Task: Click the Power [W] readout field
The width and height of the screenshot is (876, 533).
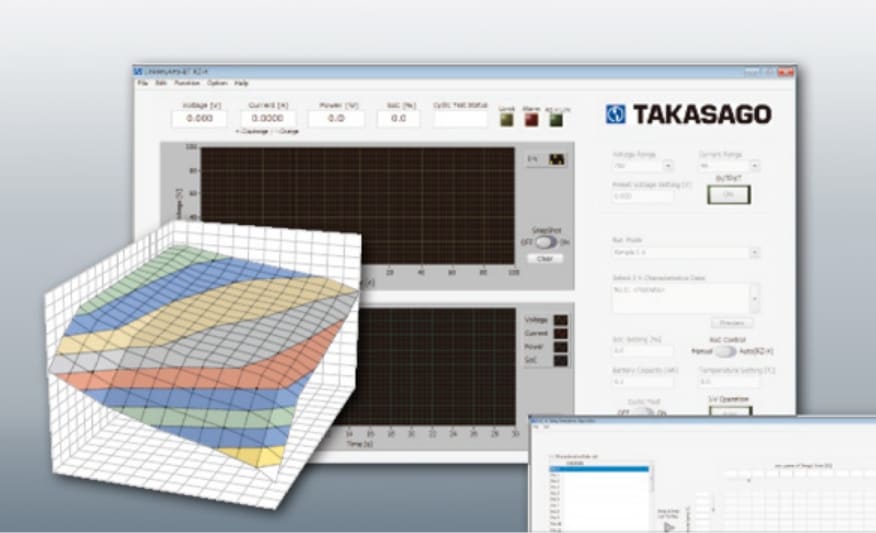Action: pyautogui.click(x=336, y=118)
